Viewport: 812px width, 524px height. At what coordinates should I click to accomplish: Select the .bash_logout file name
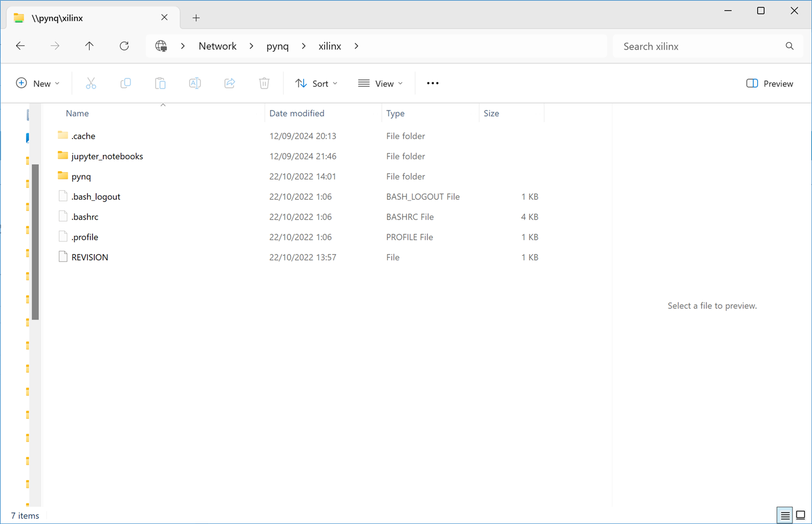coord(96,197)
